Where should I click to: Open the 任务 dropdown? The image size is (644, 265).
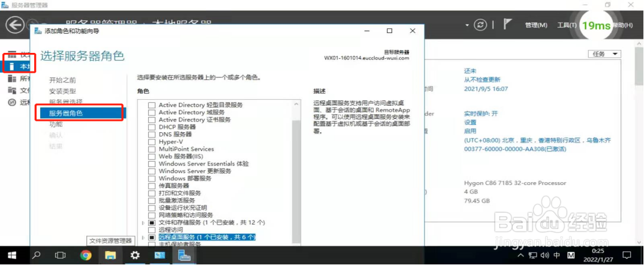(604, 54)
